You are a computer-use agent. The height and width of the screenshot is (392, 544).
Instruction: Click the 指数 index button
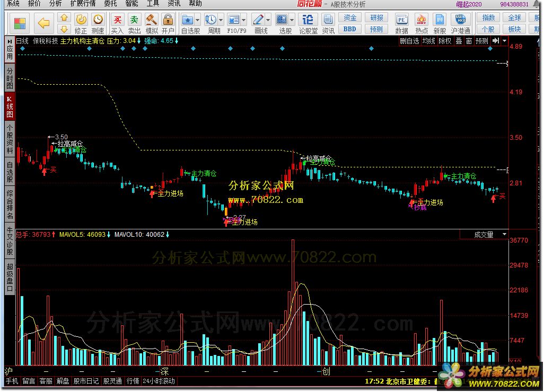[488, 17]
